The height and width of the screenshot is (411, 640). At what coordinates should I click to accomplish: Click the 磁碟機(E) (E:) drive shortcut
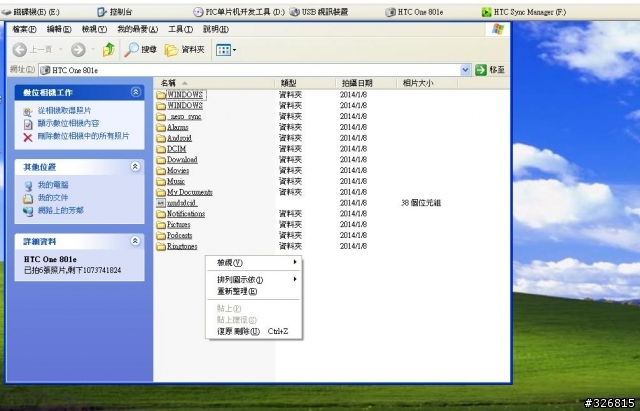tap(31, 12)
